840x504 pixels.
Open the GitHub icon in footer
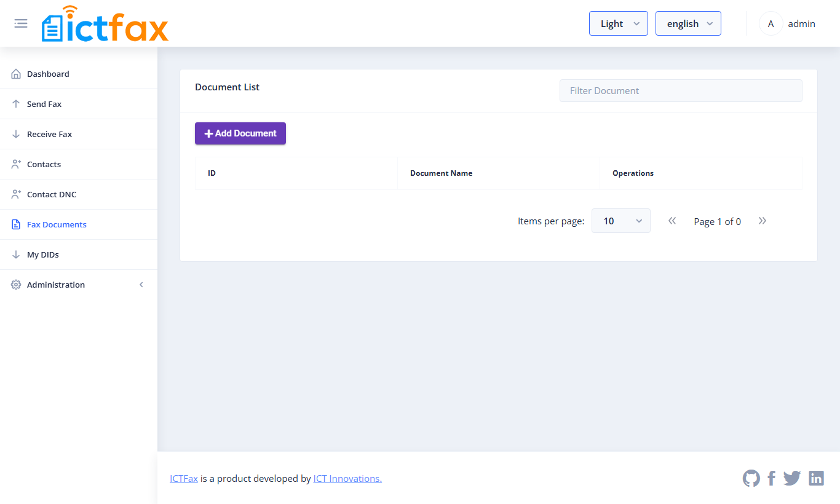coord(751,478)
